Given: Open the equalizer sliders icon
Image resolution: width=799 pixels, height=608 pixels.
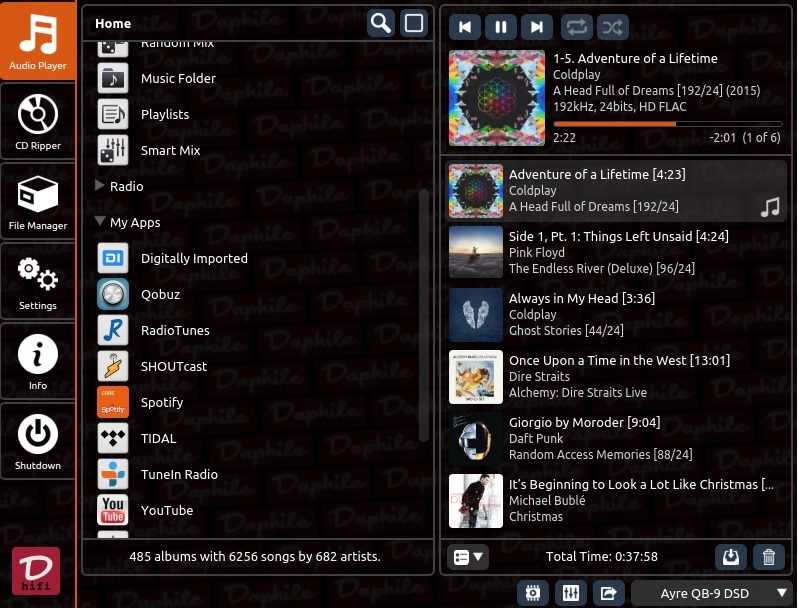Looking at the screenshot, I should [x=570, y=593].
